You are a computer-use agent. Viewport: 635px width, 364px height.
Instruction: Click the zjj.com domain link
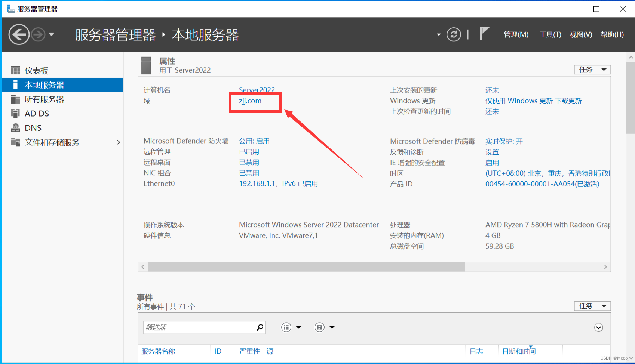coord(250,101)
